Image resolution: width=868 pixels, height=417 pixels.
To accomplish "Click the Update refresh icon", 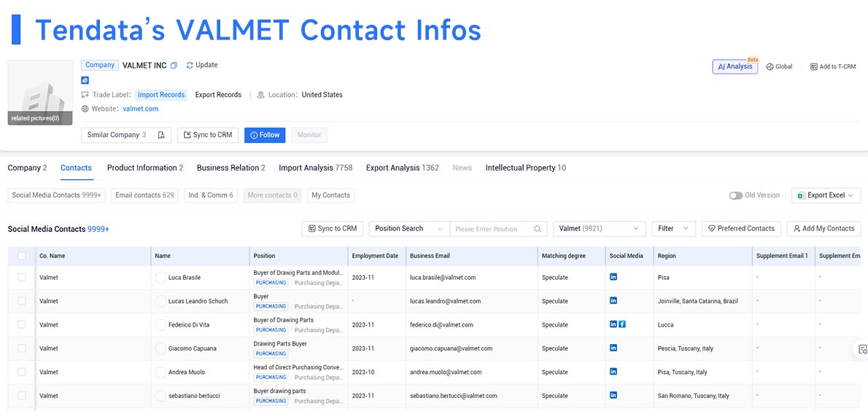I will click(x=190, y=66).
